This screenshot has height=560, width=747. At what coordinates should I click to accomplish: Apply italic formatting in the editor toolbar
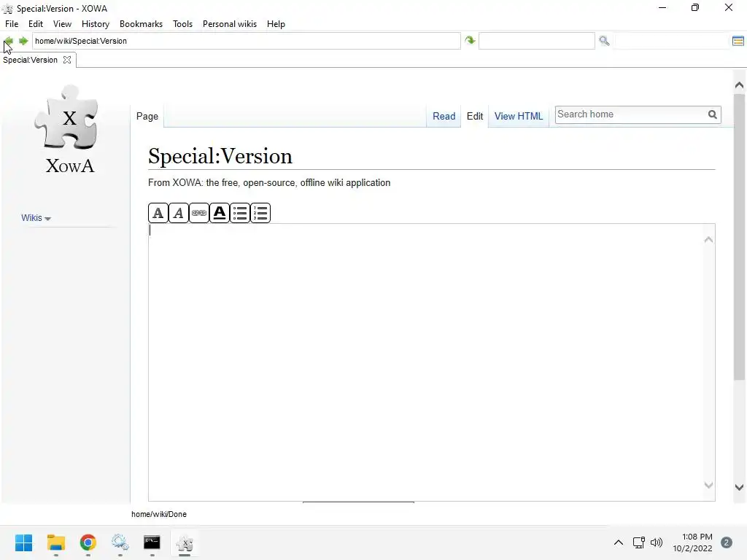179,213
